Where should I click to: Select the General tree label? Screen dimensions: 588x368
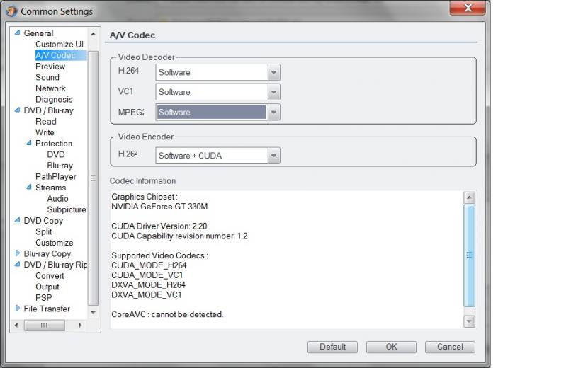pyautogui.click(x=39, y=33)
